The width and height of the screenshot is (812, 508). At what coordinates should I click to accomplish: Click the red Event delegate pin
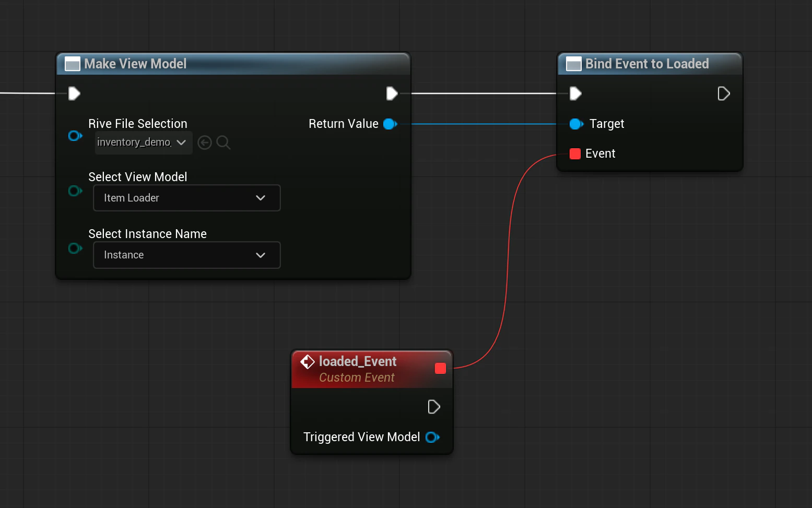click(574, 153)
